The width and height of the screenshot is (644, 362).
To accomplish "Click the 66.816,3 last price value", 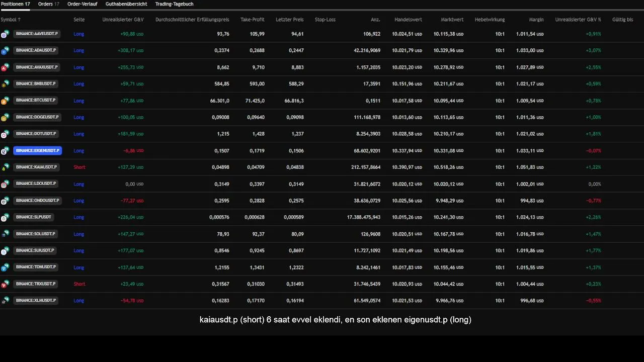I will pos(294,101).
